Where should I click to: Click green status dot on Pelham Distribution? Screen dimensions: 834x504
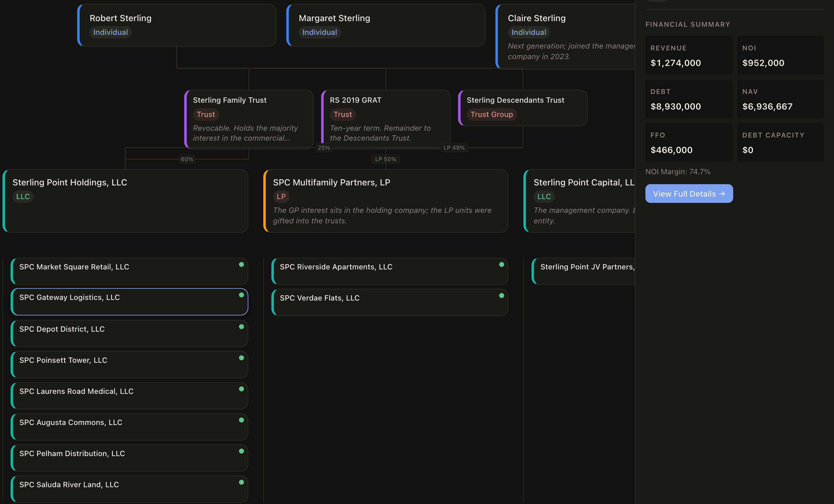(x=241, y=451)
